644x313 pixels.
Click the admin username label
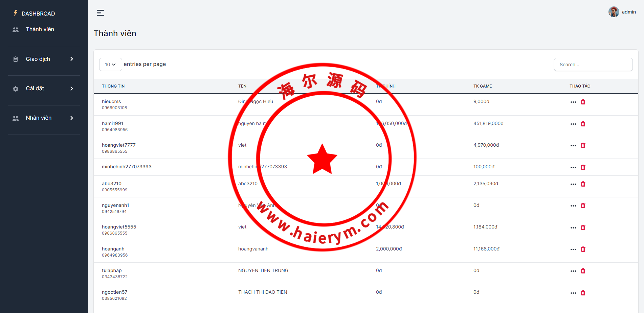click(628, 12)
